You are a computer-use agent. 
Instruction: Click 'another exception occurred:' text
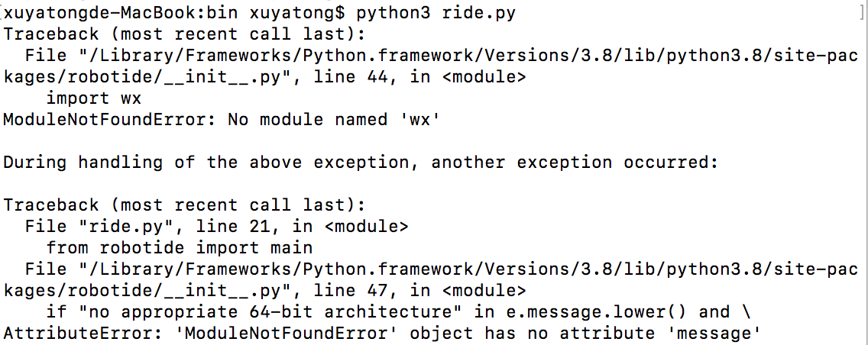coord(574,163)
